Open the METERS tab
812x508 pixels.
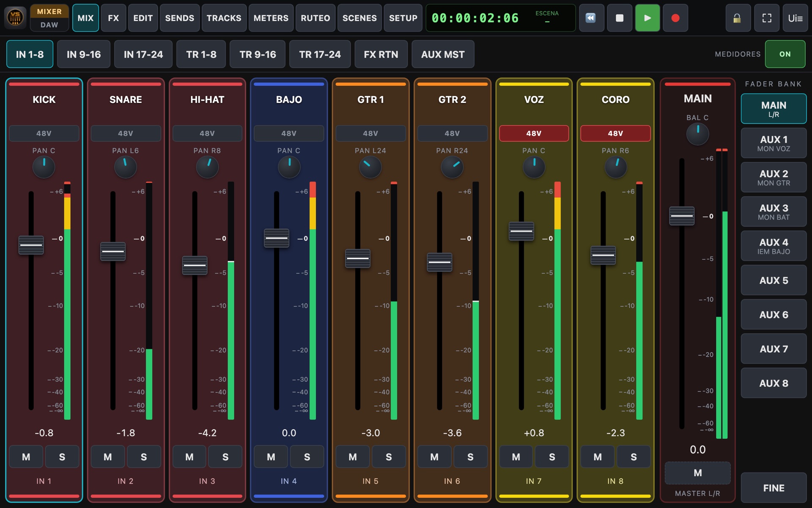[x=271, y=18]
